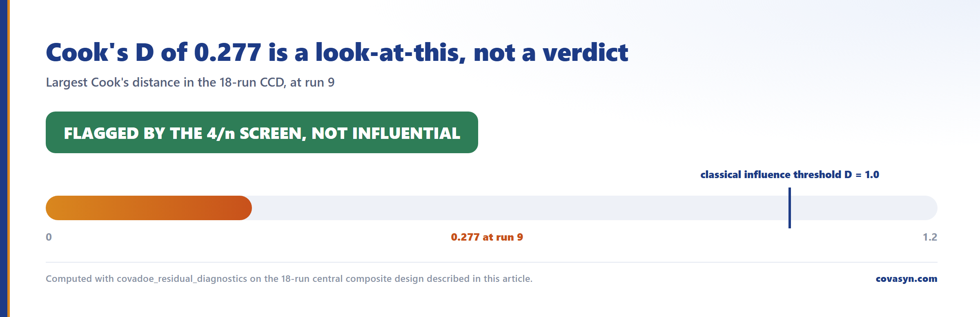Click the headline about Cook's D of 0.277
This screenshot has height=317, width=980.
pyautogui.click(x=337, y=52)
